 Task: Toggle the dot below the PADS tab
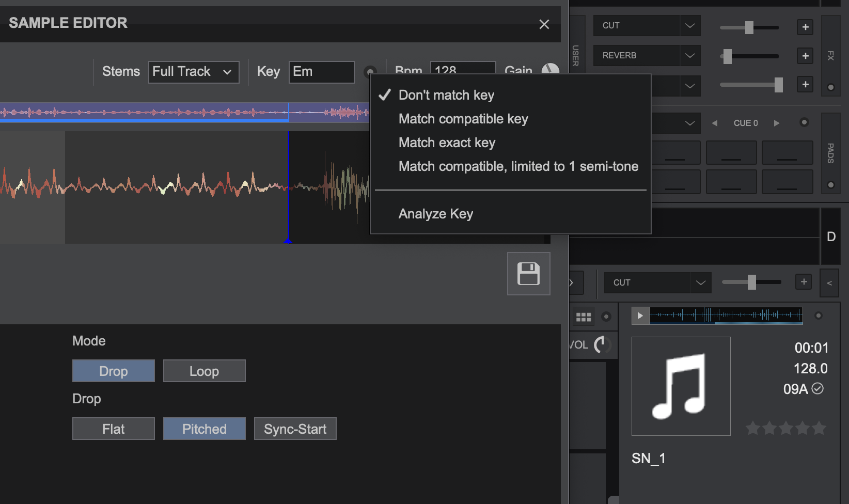click(x=830, y=185)
